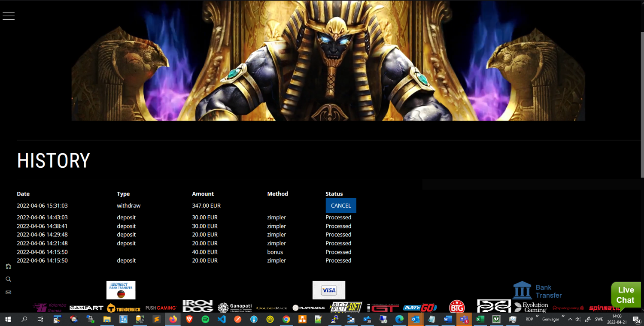Click the Play'n GO provider logo
The image size is (644, 326).
point(420,308)
